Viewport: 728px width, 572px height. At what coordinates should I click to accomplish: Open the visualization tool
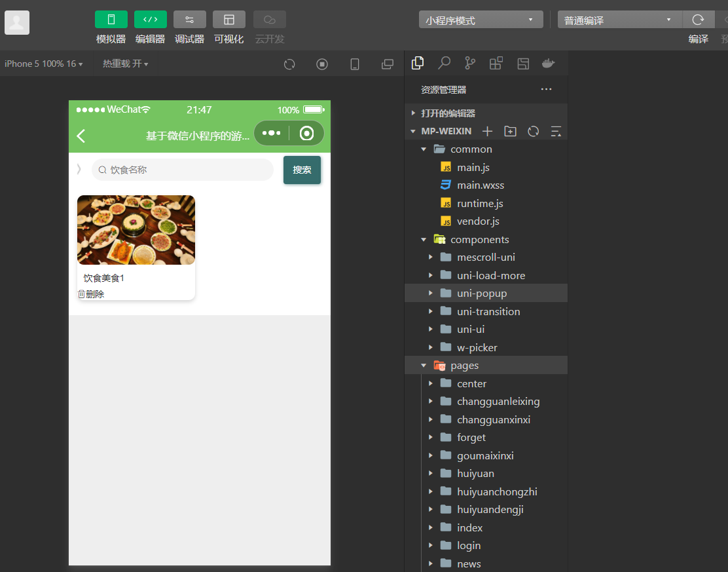[228, 20]
